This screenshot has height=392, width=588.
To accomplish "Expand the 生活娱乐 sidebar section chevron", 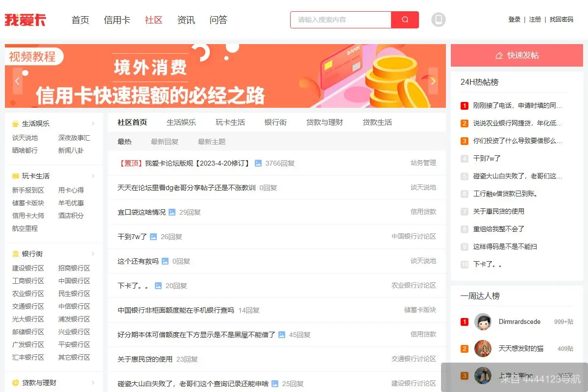I will (93, 123).
